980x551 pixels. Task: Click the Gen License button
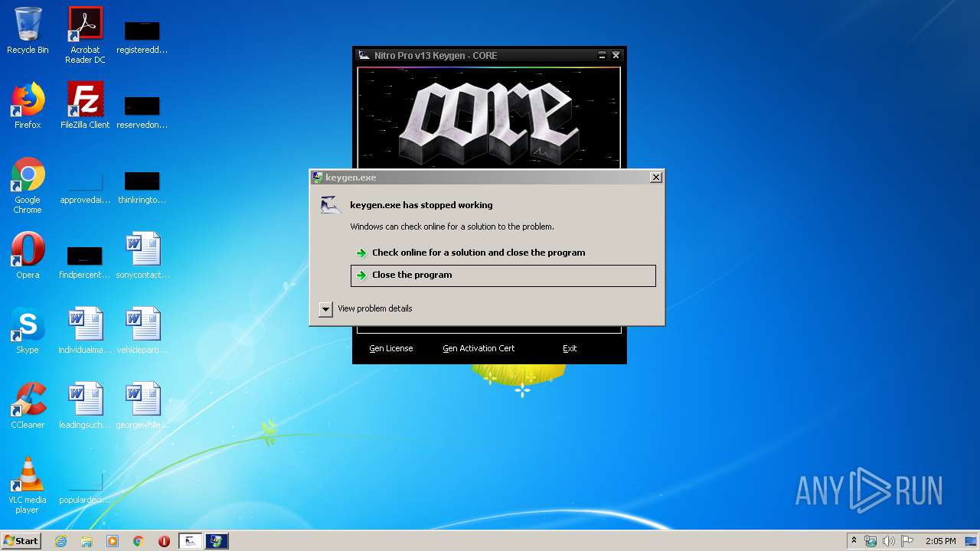click(x=390, y=348)
